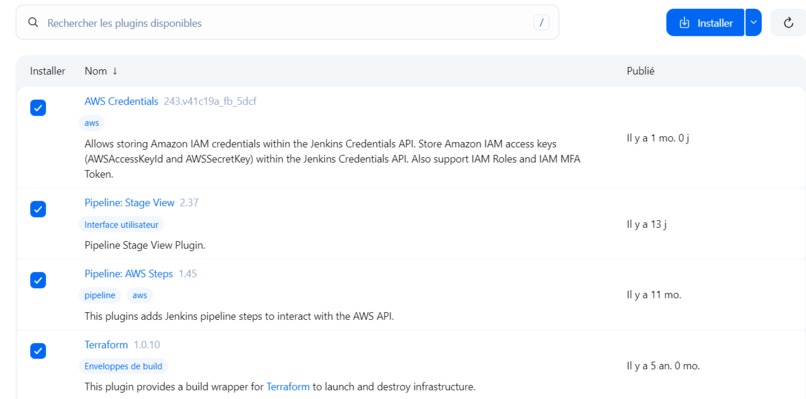Open the Installer dropdown arrow
The height and width of the screenshot is (399, 806).
(754, 23)
